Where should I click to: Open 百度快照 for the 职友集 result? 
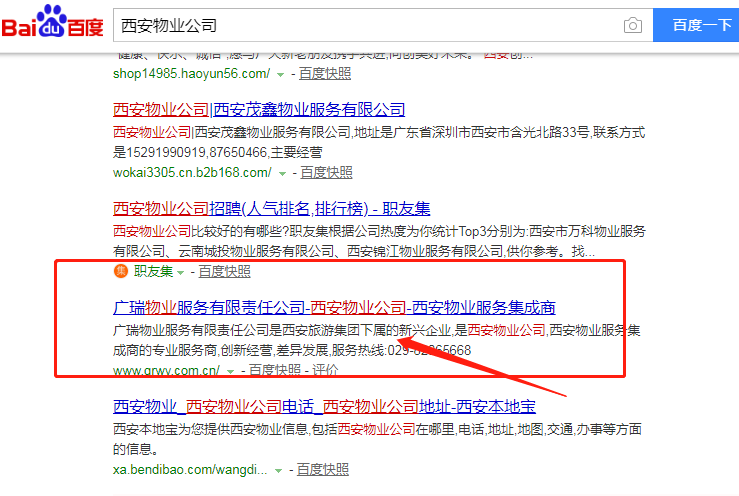224,271
